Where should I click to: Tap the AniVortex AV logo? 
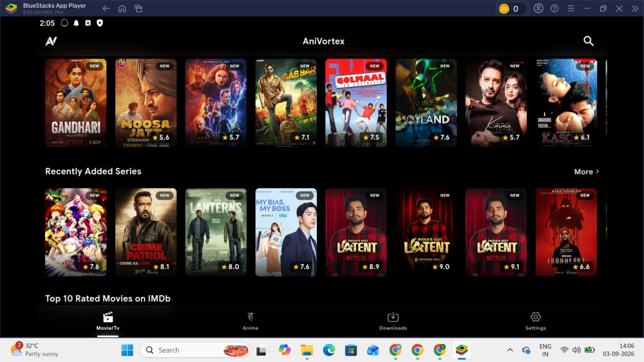pyautogui.click(x=51, y=41)
